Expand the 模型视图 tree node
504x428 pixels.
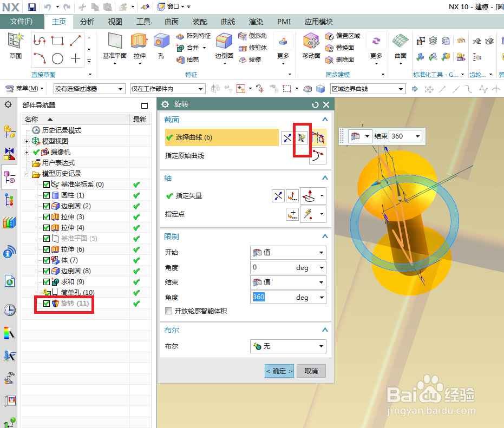click(27, 141)
